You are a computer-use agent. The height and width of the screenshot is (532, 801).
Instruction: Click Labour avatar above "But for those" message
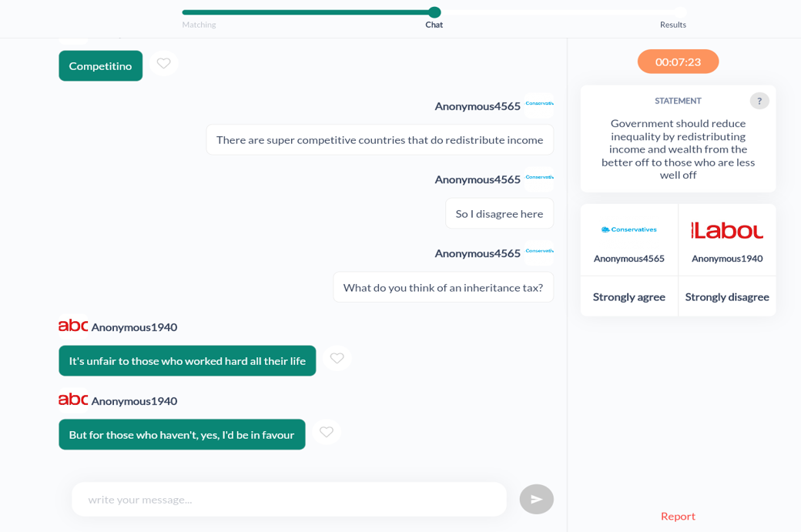(x=73, y=400)
